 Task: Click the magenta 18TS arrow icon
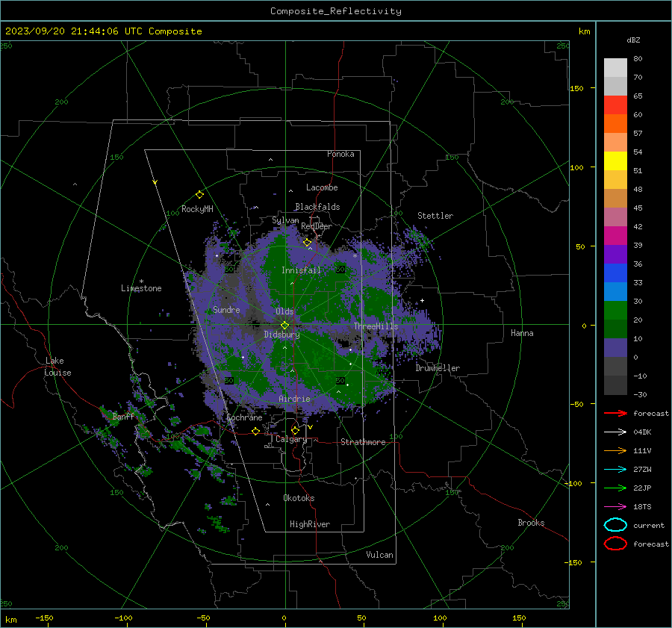click(x=615, y=507)
